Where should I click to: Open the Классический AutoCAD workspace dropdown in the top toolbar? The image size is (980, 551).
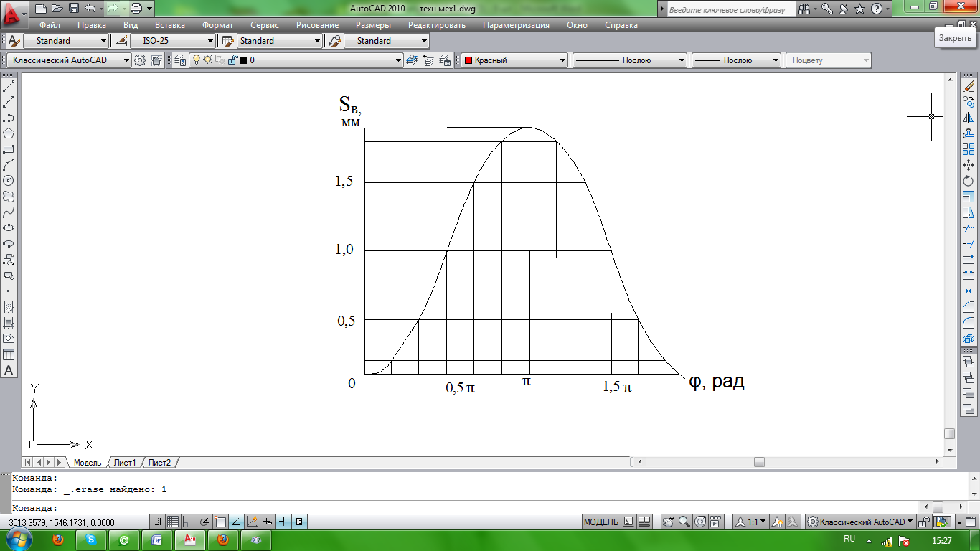70,60
